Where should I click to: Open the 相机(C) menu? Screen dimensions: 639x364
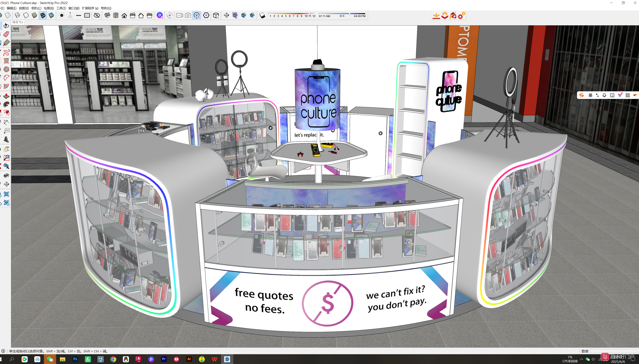click(x=36, y=8)
